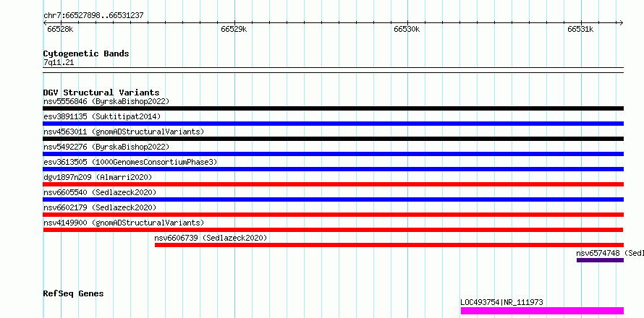Viewport: 644px width, 318px height.
Task: Open nsv6602179 (Sedlazeck2020) label
Action: tap(100, 207)
